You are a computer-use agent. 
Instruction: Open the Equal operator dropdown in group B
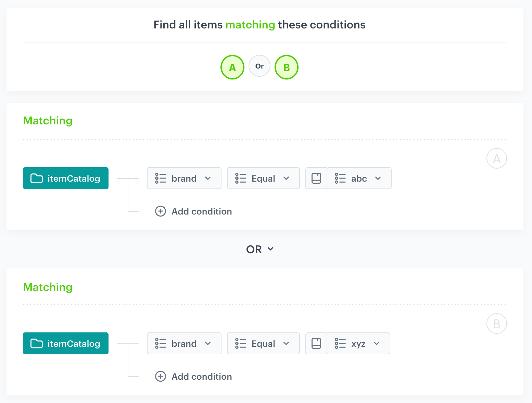(287, 343)
